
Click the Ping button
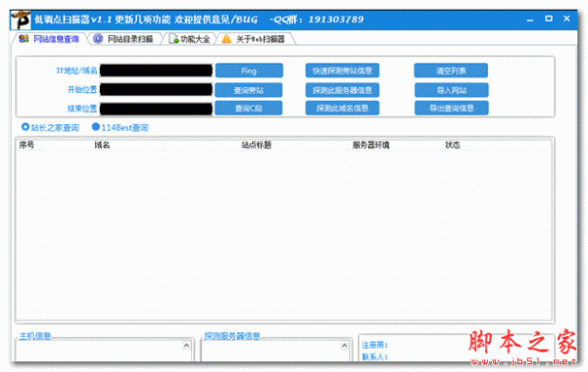coord(249,70)
